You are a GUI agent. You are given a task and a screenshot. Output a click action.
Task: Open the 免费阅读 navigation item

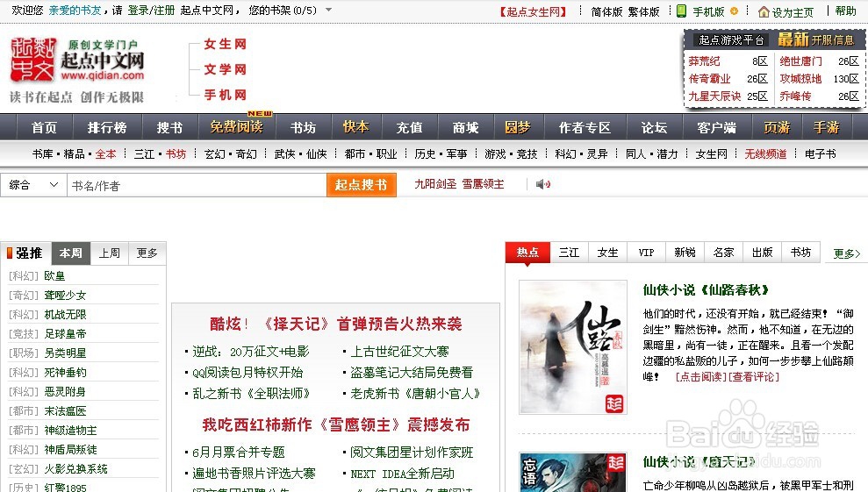pyautogui.click(x=236, y=127)
